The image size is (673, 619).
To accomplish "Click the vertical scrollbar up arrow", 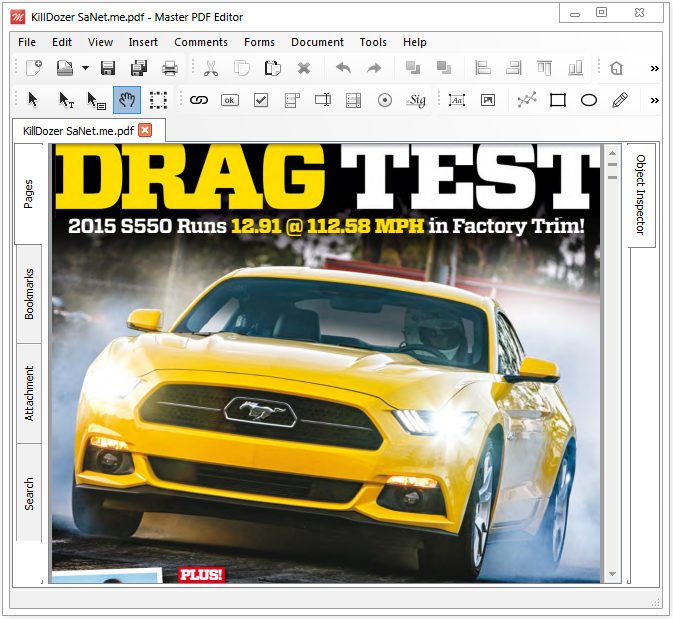I will coord(612,153).
